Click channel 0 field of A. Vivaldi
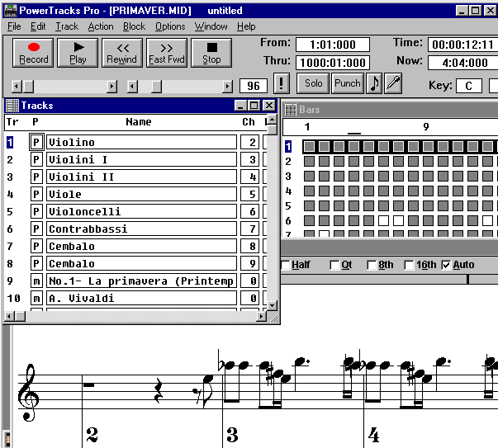Viewport: 498px width, 448px height. tap(249, 298)
